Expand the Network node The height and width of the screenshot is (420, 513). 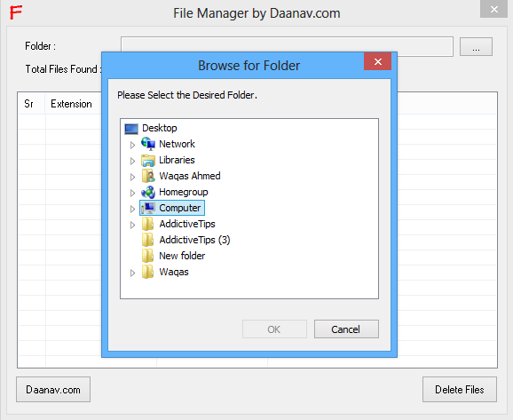tap(132, 145)
